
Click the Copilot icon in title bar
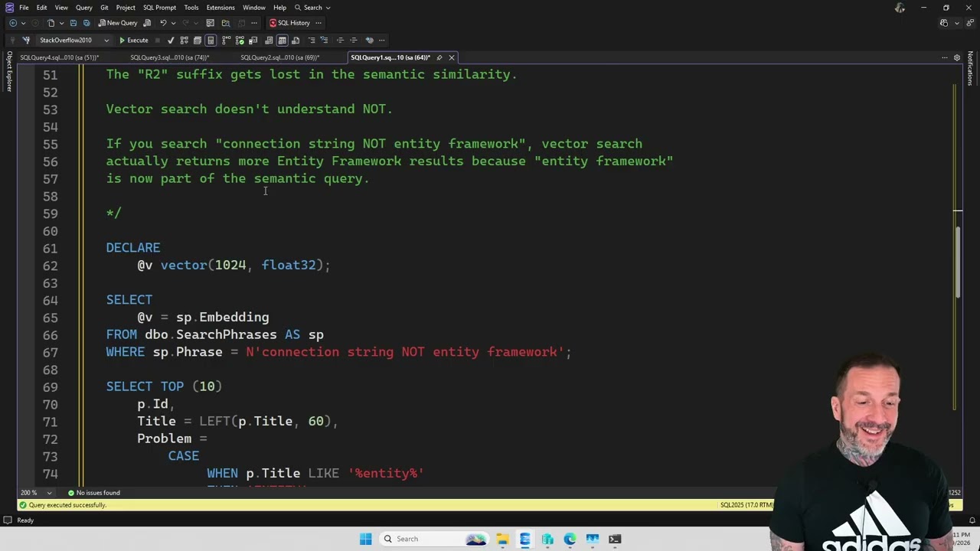pyautogui.click(x=944, y=23)
